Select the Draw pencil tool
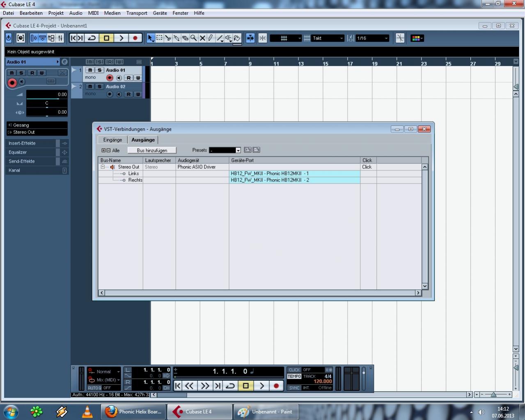The height and width of the screenshot is (420, 525). tap(211, 38)
